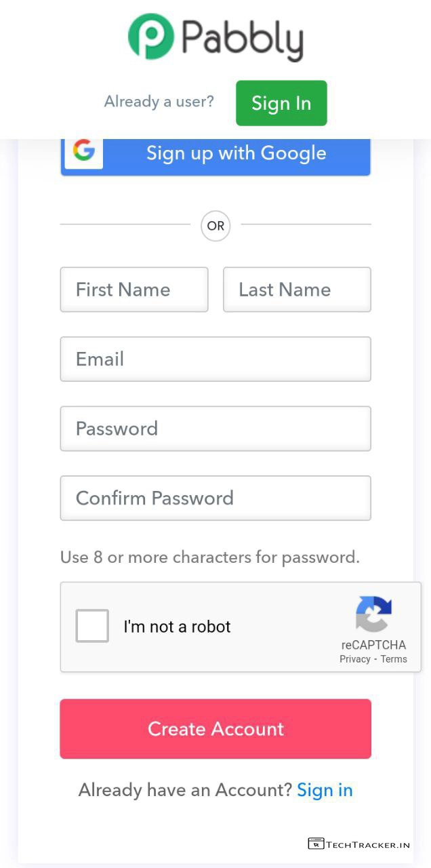Click the TechTracker.in watermark icon
The width and height of the screenshot is (431, 868).
coord(316,844)
